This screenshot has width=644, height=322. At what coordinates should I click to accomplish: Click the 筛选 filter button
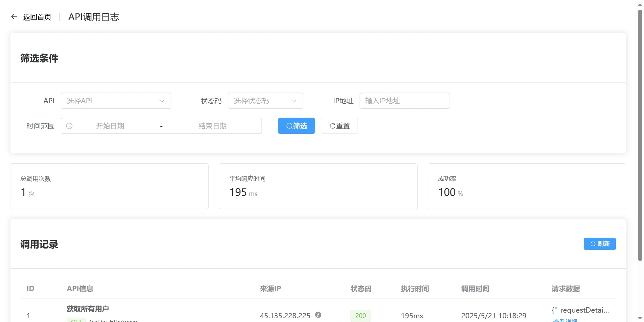[x=297, y=126]
